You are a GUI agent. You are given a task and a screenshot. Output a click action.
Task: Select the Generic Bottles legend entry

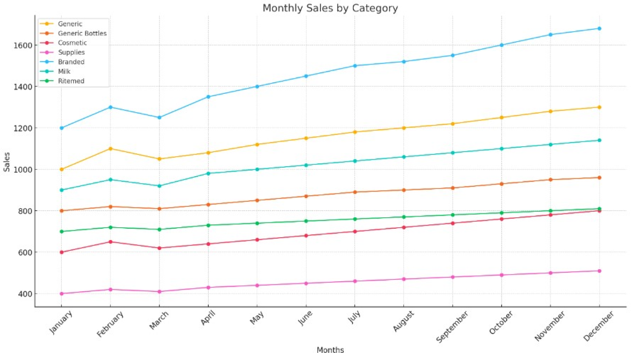coord(73,33)
